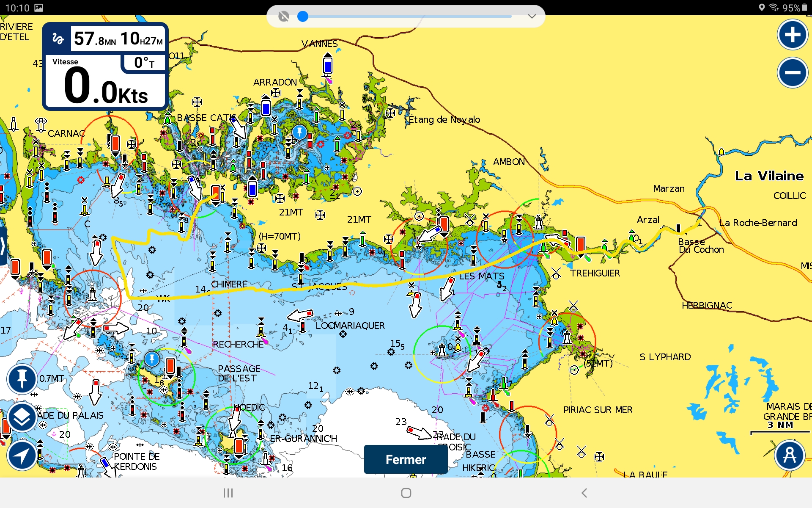Select the blue pin near Houat island

click(x=152, y=359)
